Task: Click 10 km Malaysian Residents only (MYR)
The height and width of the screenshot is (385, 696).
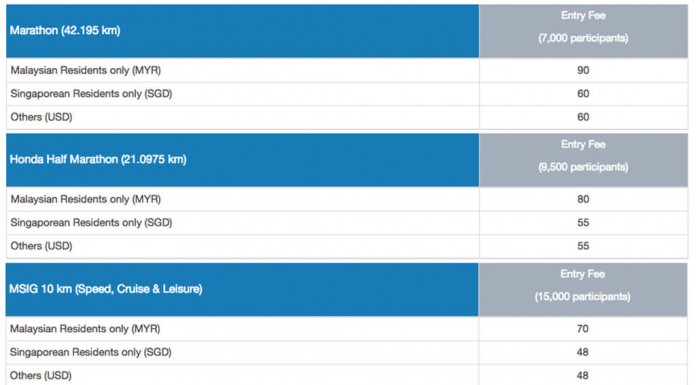Action: click(x=85, y=329)
